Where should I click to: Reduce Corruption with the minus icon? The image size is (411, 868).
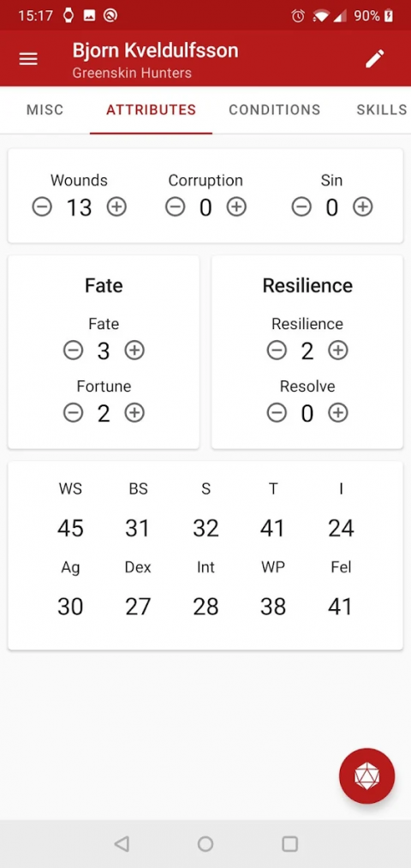click(x=176, y=207)
